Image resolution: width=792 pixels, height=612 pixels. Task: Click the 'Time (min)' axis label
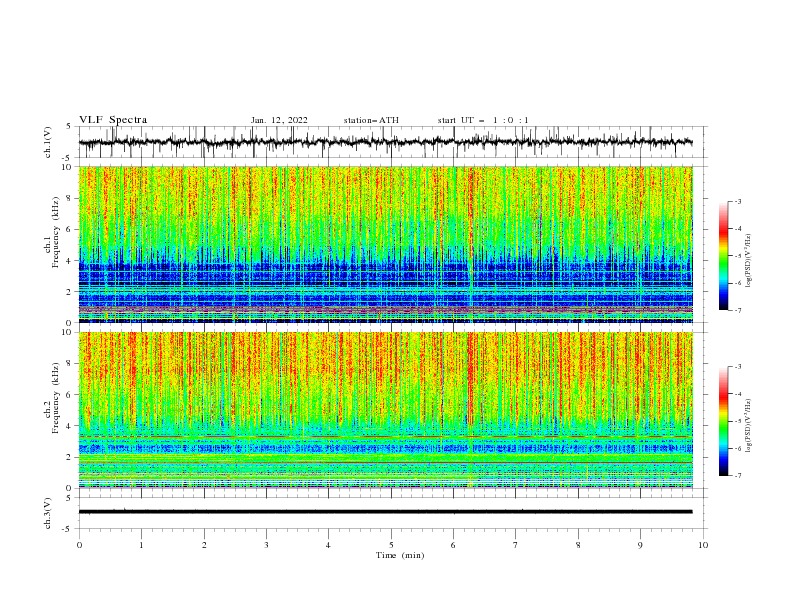tap(400, 555)
